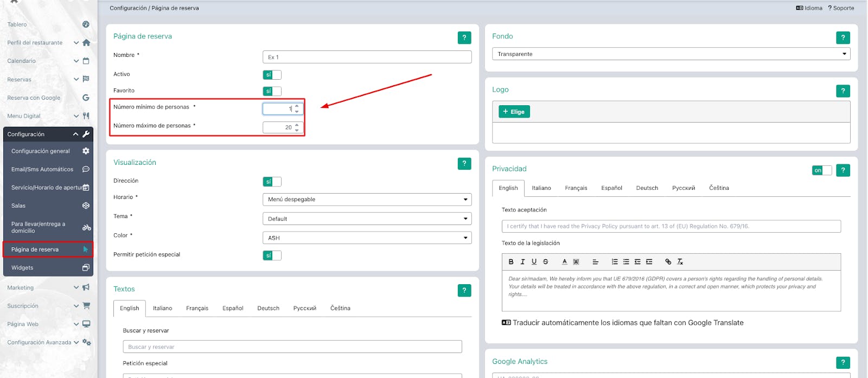Open Widgets section in sidebar

pos(48,267)
